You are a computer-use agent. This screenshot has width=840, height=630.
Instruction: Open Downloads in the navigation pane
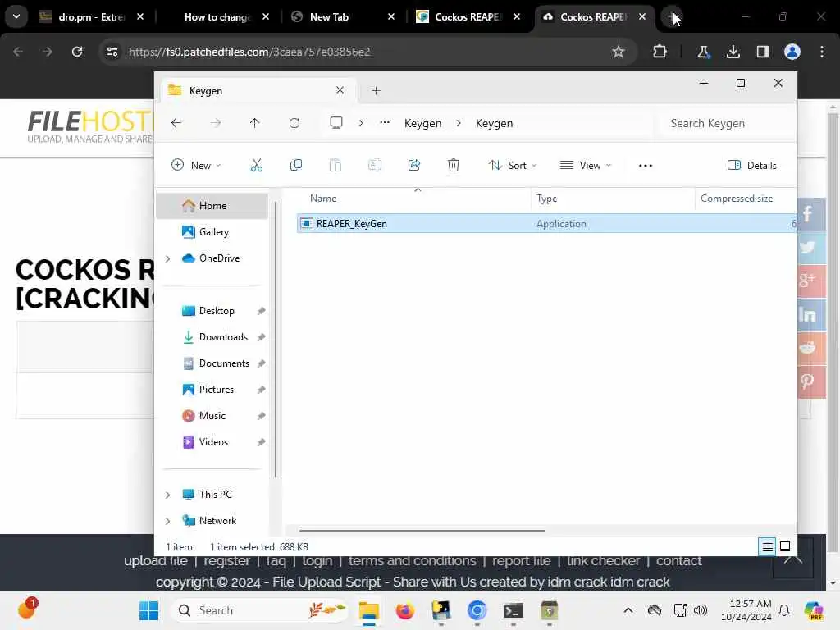tap(223, 337)
